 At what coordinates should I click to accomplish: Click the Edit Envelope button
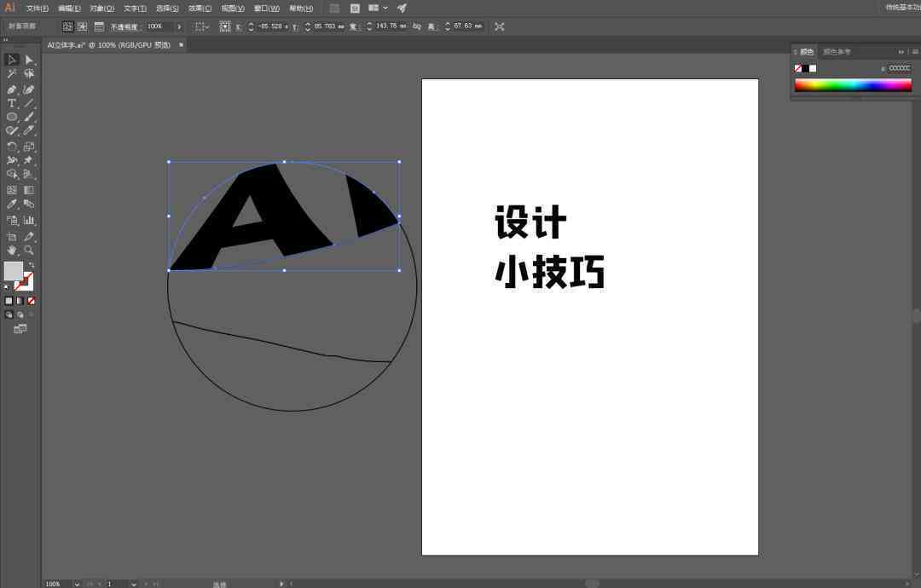click(x=67, y=26)
